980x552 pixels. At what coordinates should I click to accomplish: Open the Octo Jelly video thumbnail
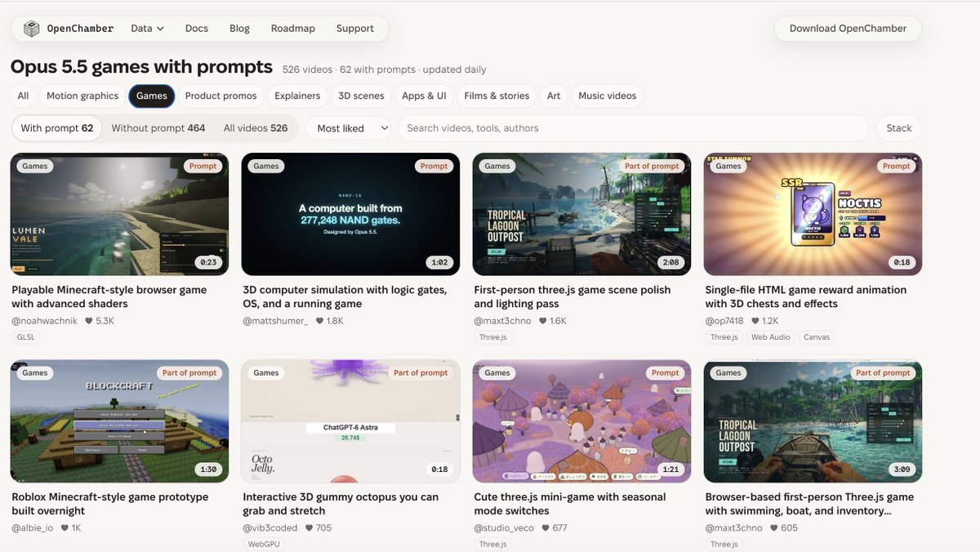[350, 421]
